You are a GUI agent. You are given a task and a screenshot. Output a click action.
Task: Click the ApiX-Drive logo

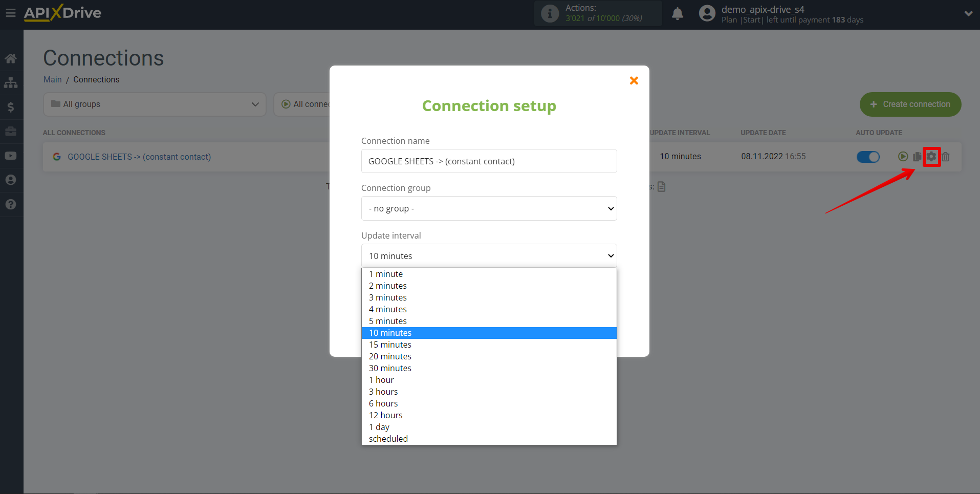62,13
